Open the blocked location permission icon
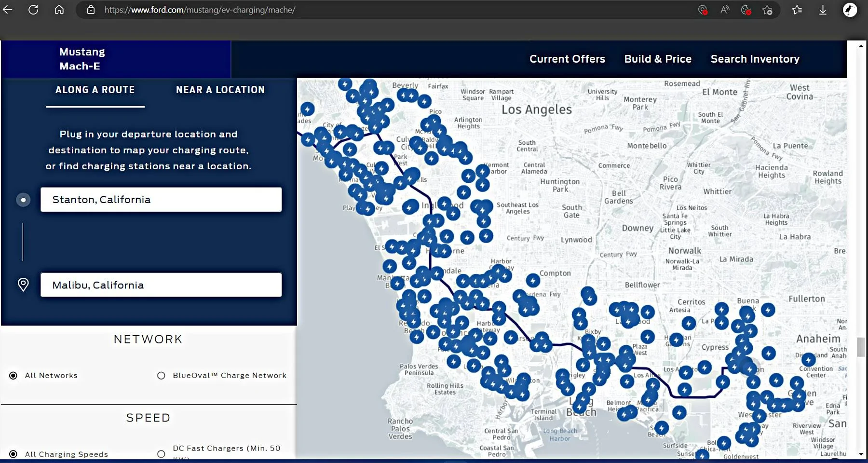The height and width of the screenshot is (463, 868). click(x=703, y=10)
